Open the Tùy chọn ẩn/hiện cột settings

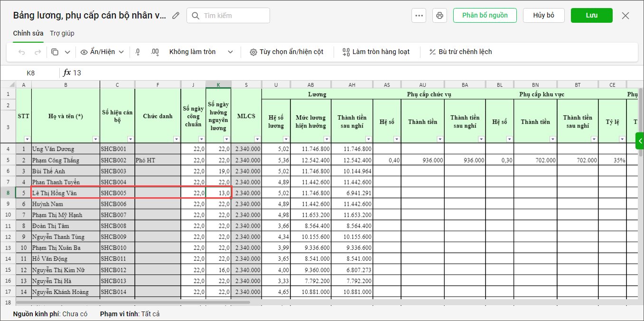pos(286,52)
